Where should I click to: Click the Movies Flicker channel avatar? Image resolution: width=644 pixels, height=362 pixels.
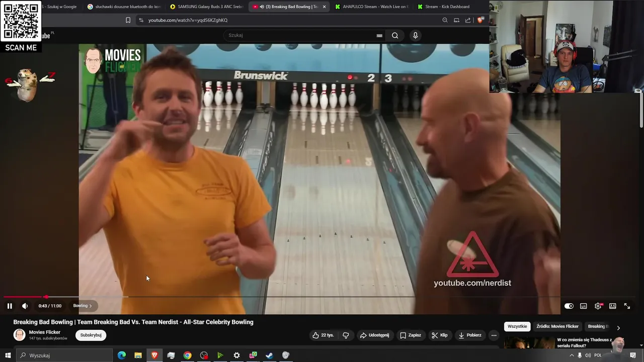19,335
